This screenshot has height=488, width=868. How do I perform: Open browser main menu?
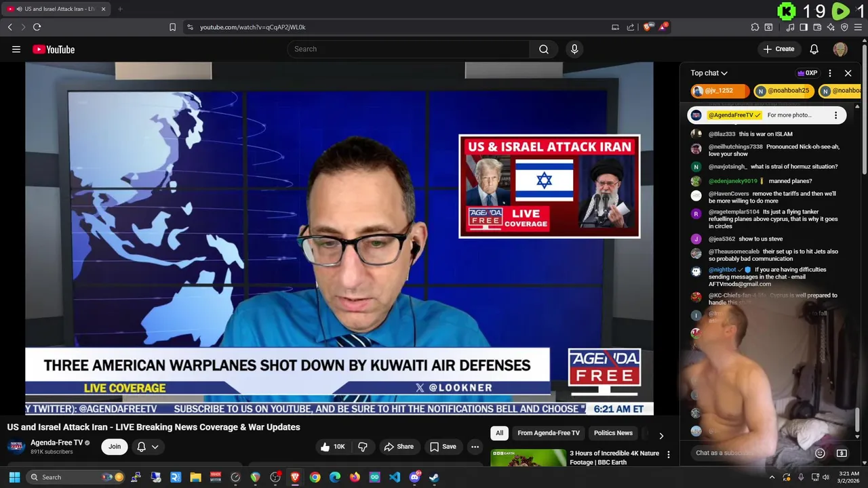[x=859, y=27]
